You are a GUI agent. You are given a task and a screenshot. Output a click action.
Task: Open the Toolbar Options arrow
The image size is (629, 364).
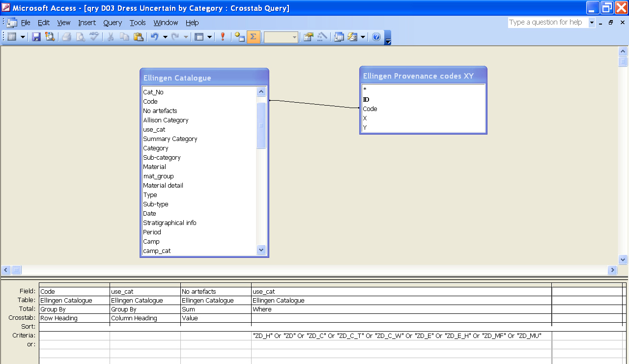click(x=388, y=37)
